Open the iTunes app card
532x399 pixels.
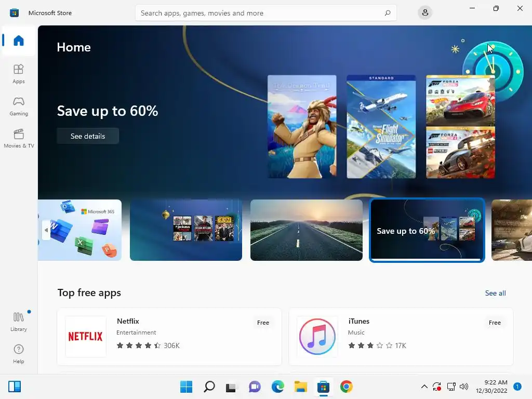(401, 337)
